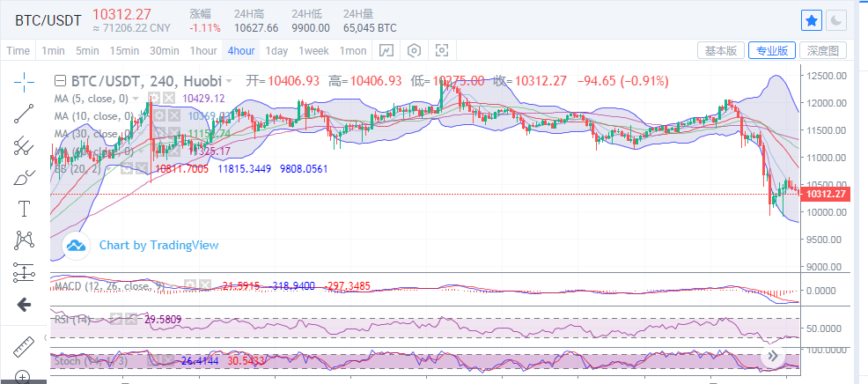Click the fullscreen chart icon

pyautogui.click(x=442, y=50)
